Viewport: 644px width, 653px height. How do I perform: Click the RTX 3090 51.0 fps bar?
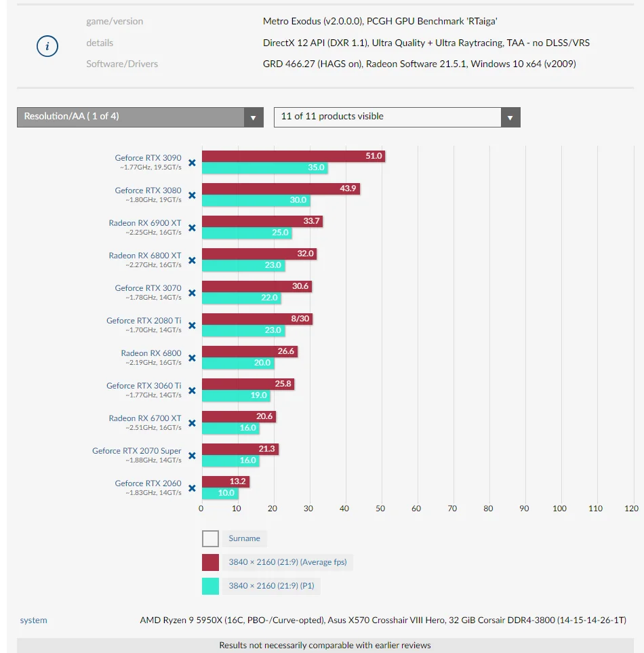294,156
